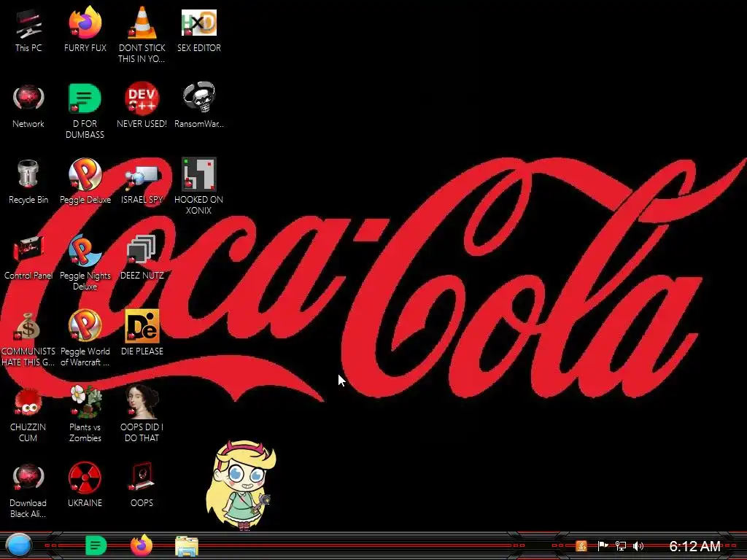This screenshot has width=747, height=560.
Task: Open the Control Panel desktop icon
Action: (x=28, y=250)
